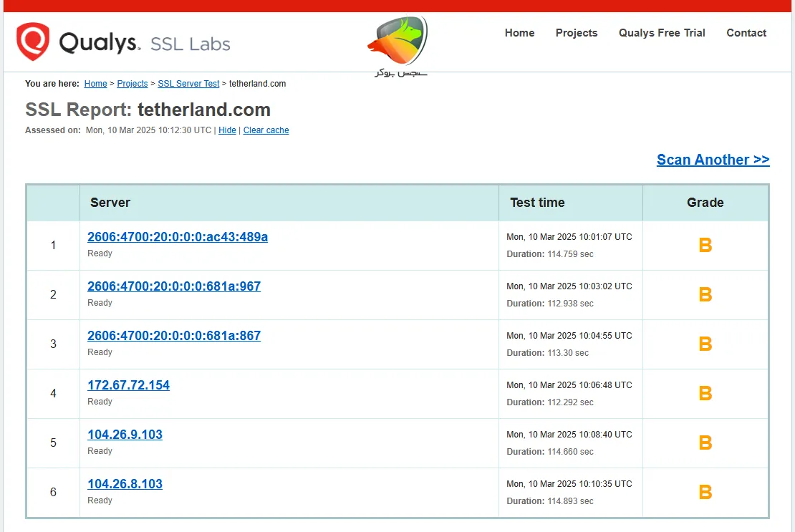Screen dimensions: 795x532
Task: Click grade B icon for server 104.26.8.103
Action: 705,492
